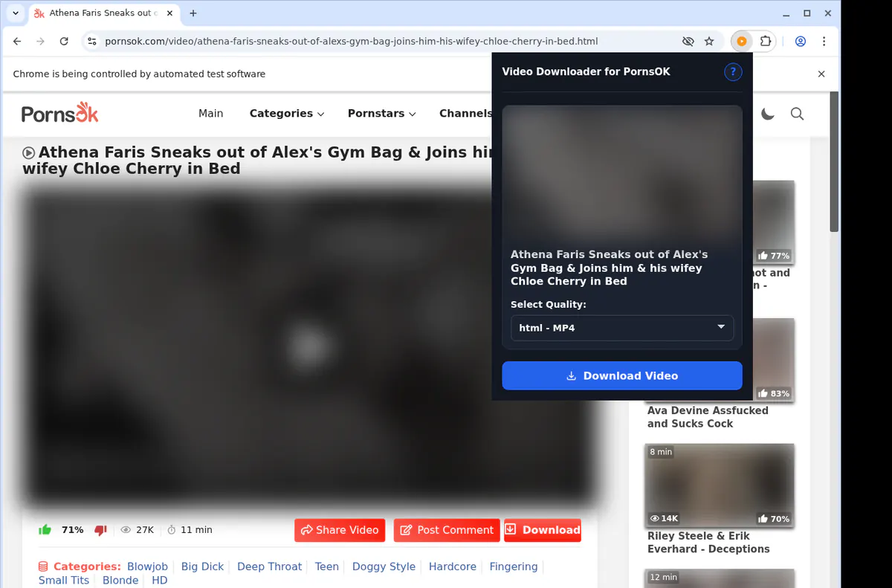
Task: Open the HD category link
Action: 159,581
